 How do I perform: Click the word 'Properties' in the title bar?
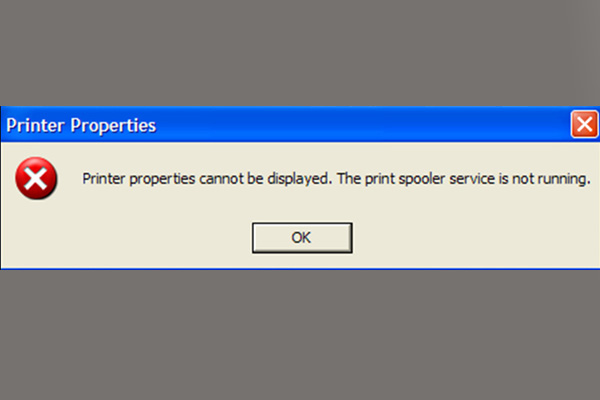click(x=113, y=126)
